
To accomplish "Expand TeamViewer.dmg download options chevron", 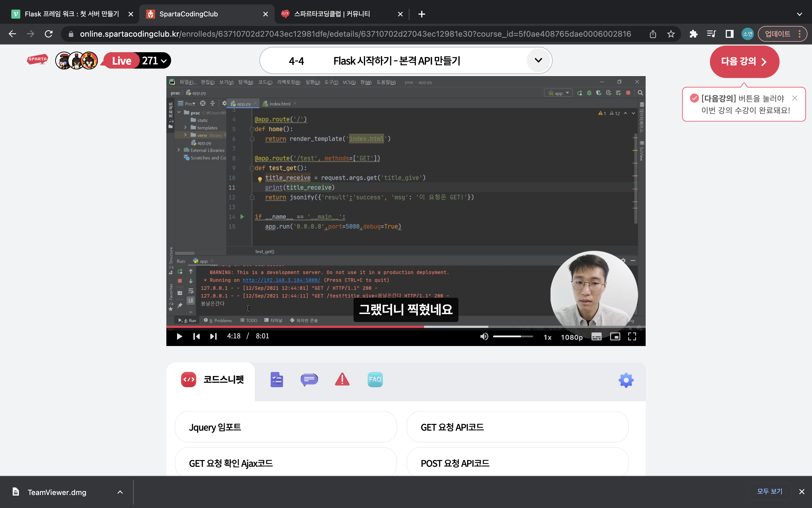I will tap(120, 492).
